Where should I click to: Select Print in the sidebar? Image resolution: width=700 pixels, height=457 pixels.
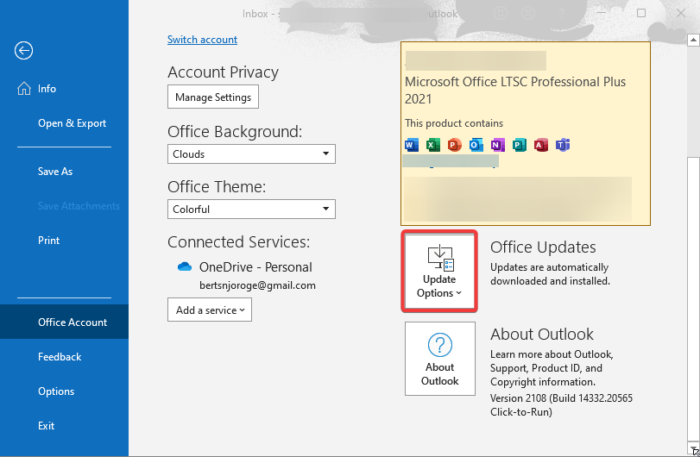(x=49, y=240)
